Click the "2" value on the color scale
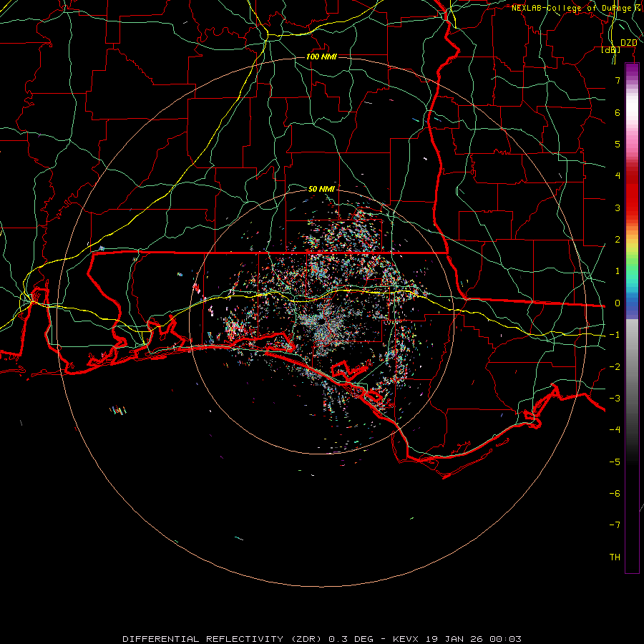Viewport: 644px width, 644px height. pyautogui.click(x=618, y=240)
